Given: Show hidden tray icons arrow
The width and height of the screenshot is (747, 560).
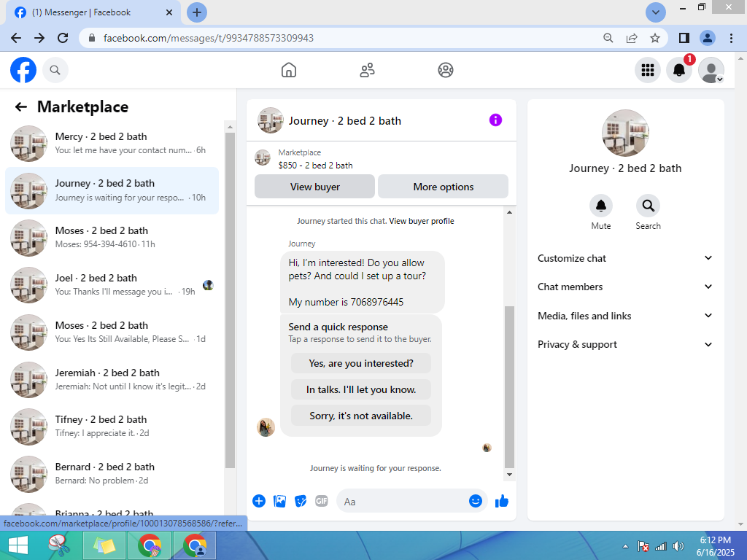Looking at the screenshot, I should coord(625,546).
